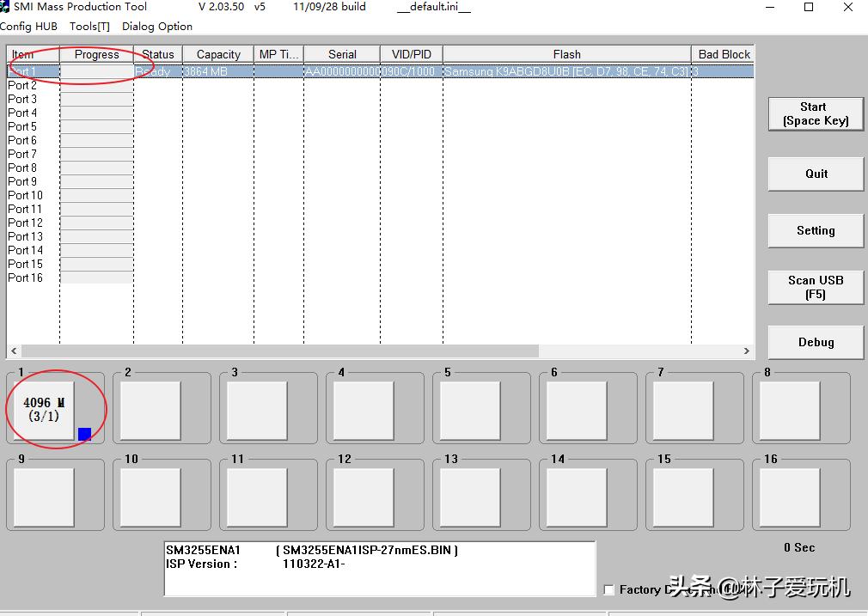The width and height of the screenshot is (868, 616).
Task: Maximize the SMI Mass Production Tool window
Action: 809,7
